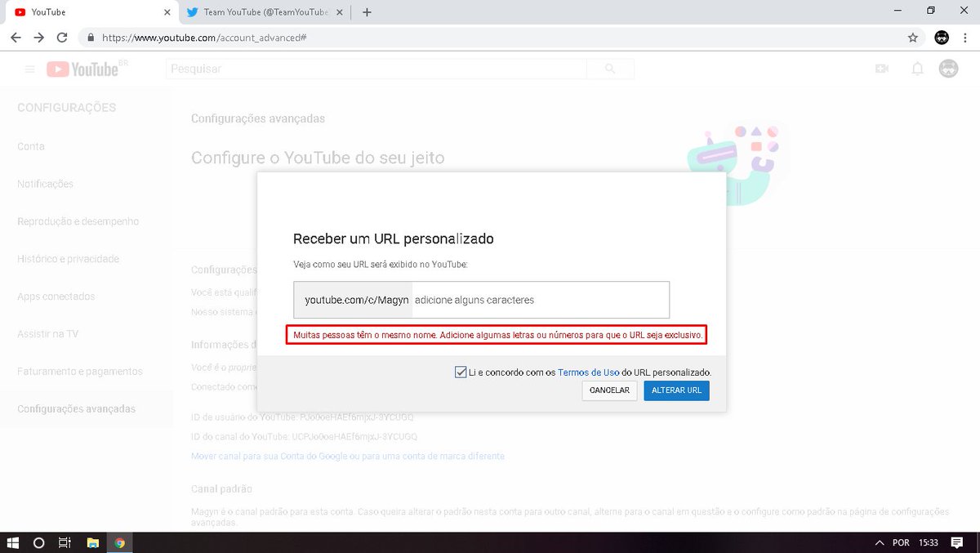Open Reprodução e desempenho settings
The width and height of the screenshot is (980, 553).
(78, 221)
